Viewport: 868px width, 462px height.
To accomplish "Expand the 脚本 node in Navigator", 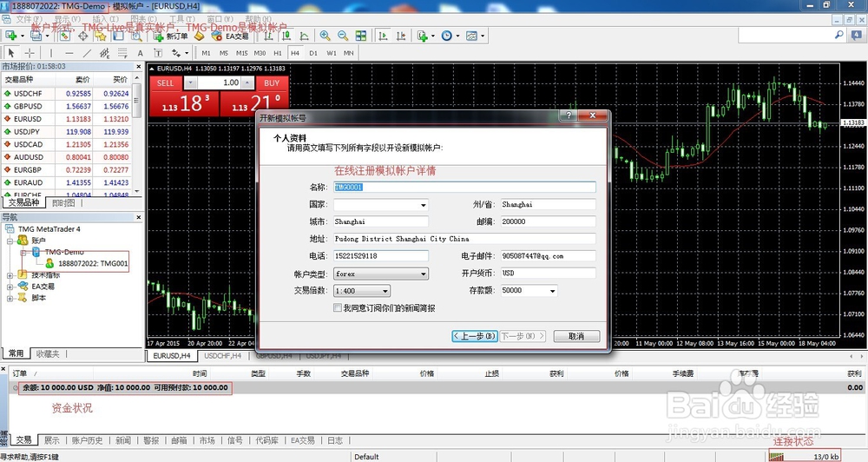I will tap(10, 298).
